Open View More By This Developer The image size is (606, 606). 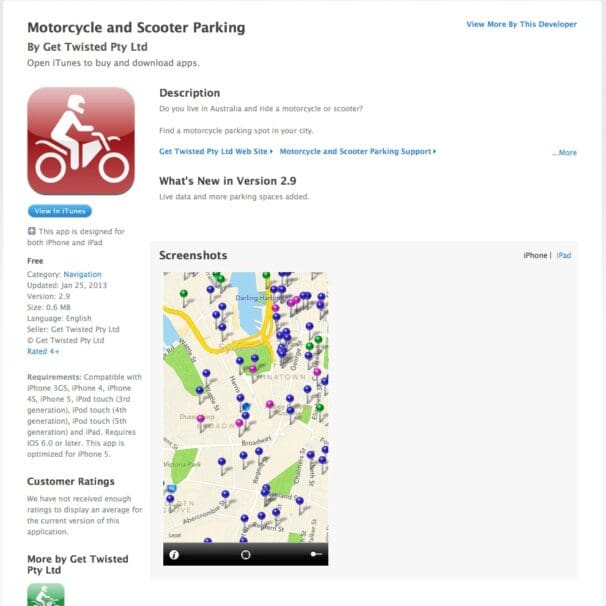521,24
